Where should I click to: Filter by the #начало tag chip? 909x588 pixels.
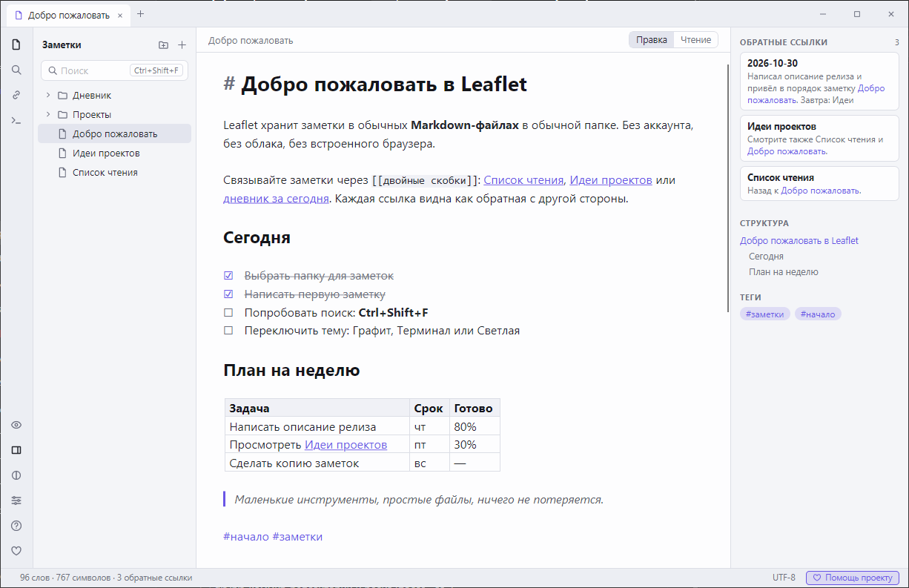coord(818,314)
